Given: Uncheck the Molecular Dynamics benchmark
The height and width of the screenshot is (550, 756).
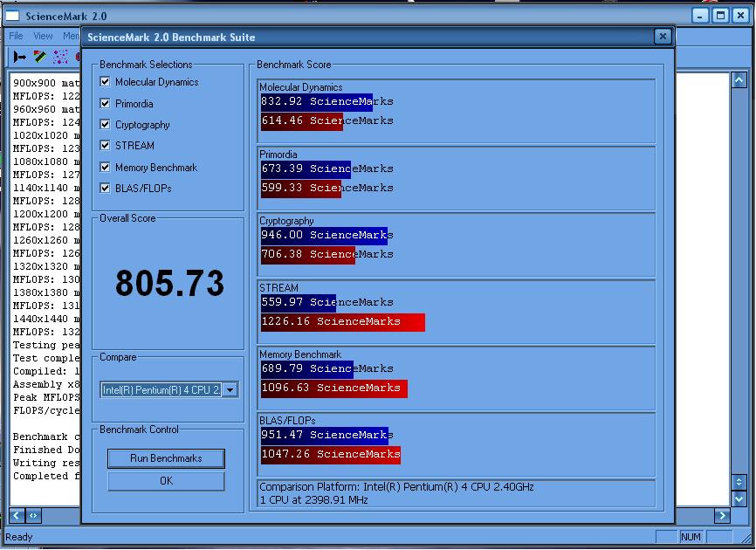Looking at the screenshot, I should [105, 82].
